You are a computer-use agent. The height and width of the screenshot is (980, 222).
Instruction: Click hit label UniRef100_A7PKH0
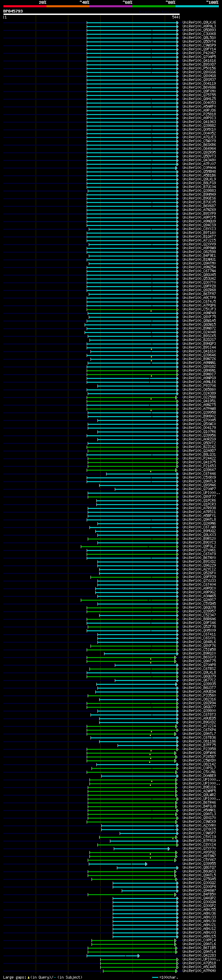tap(199, 971)
